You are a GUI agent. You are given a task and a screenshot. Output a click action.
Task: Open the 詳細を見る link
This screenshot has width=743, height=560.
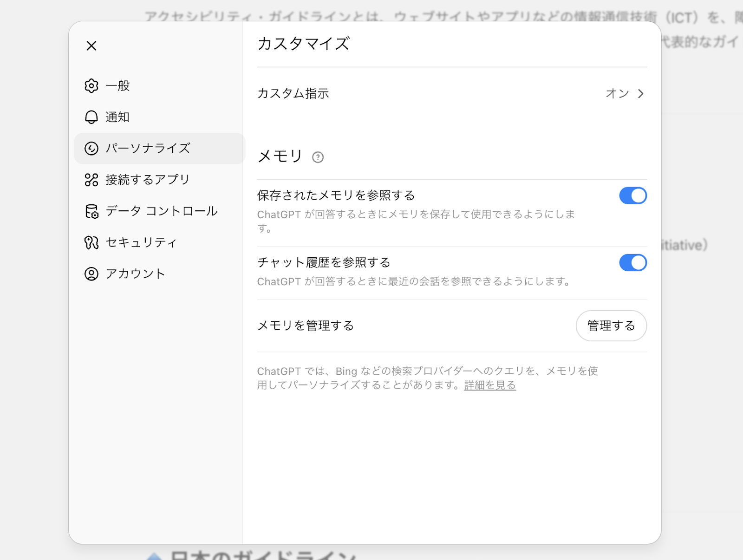pos(489,385)
